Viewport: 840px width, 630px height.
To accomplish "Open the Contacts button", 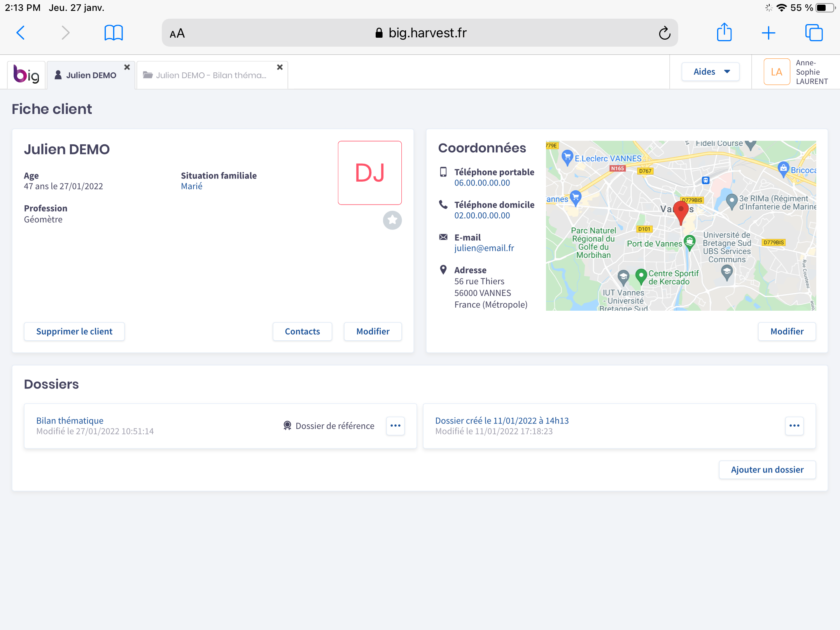I will pos(302,331).
